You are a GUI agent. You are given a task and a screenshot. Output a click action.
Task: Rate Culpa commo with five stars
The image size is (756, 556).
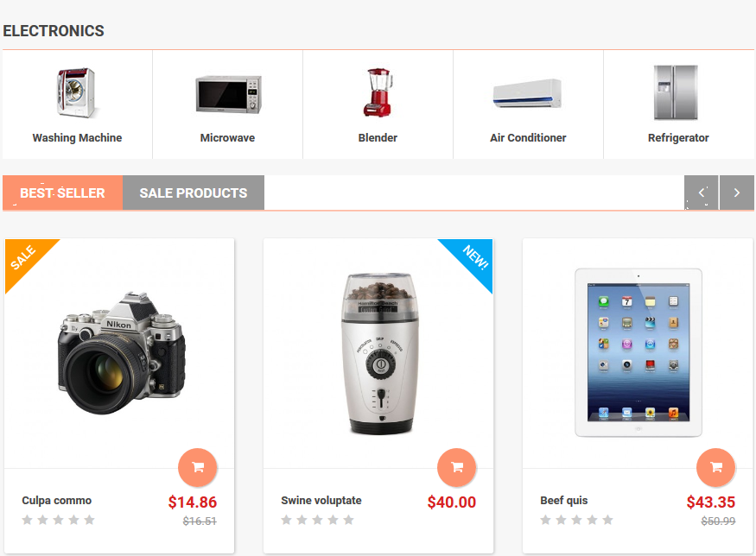(89, 520)
